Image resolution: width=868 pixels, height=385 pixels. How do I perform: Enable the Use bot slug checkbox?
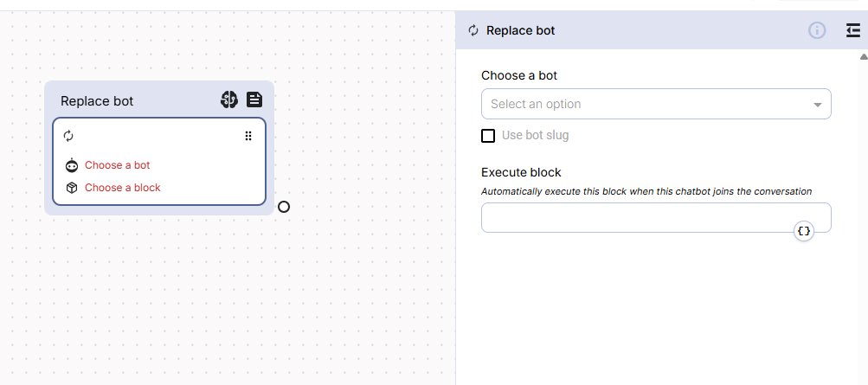tap(488, 136)
